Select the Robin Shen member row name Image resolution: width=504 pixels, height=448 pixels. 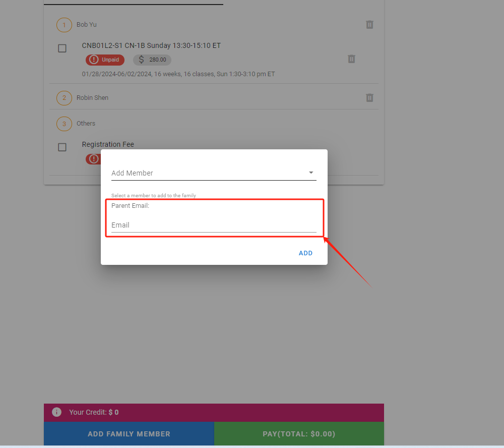tap(92, 97)
